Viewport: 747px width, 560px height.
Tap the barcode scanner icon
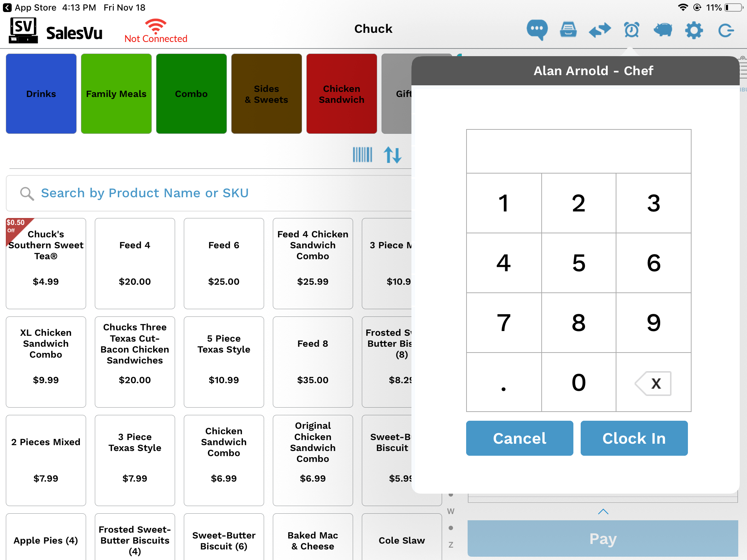pyautogui.click(x=362, y=155)
